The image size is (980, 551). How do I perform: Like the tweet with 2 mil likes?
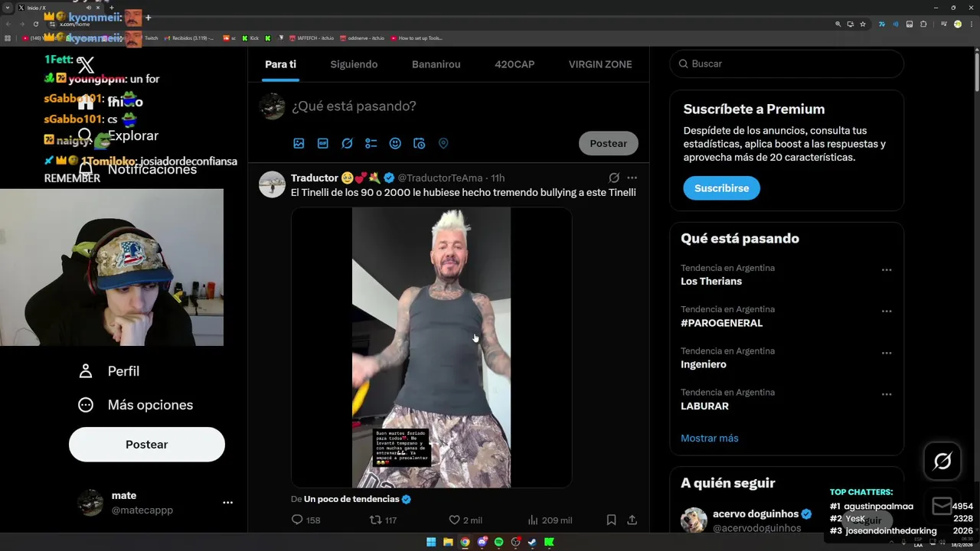pos(465,520)
